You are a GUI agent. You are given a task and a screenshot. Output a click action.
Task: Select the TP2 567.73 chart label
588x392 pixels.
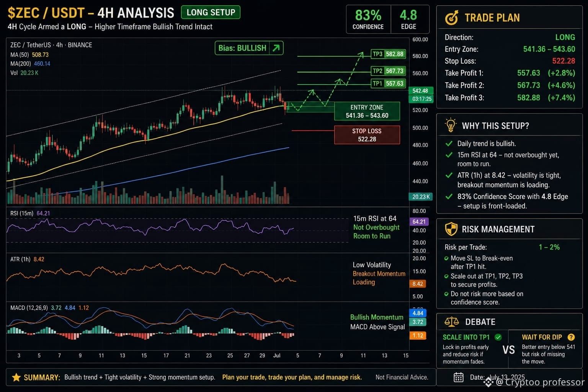click(388, 71)
